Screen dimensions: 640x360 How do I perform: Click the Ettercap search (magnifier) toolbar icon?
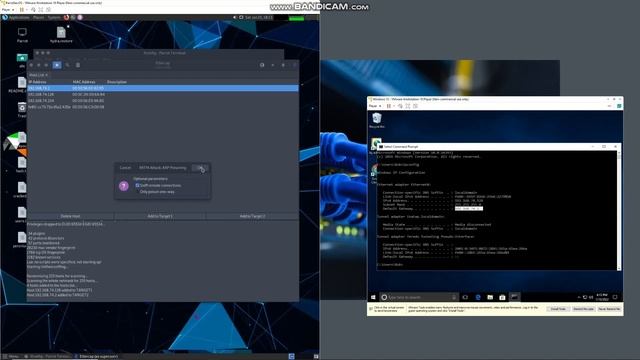click(67, 65)
